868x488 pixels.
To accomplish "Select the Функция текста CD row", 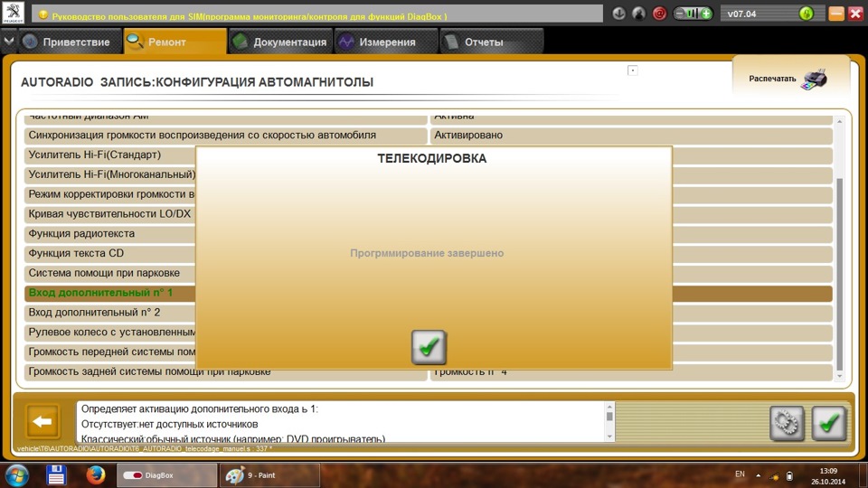I will pyautogui.click(x=109, y=253).
